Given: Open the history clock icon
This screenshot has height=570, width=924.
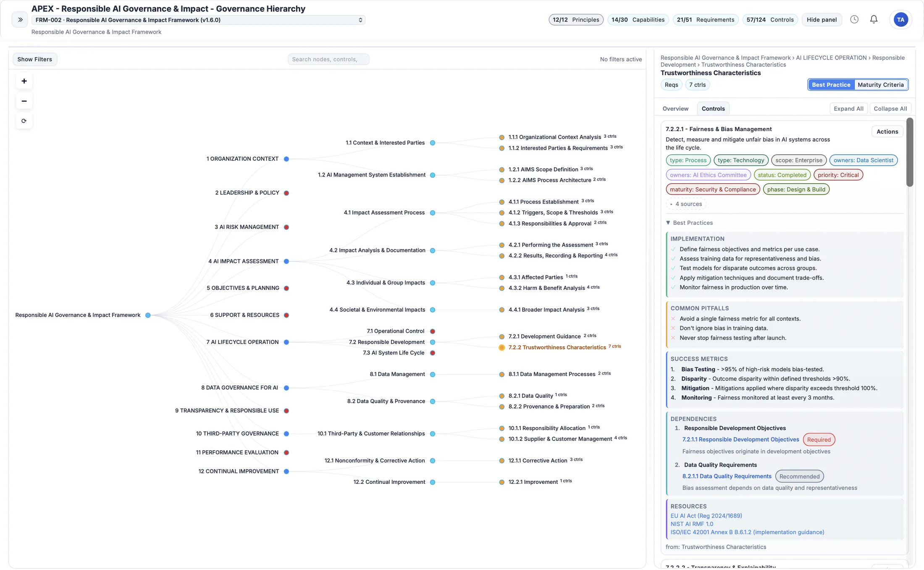Looking at the screenshot, I should (x=854, y=19).
